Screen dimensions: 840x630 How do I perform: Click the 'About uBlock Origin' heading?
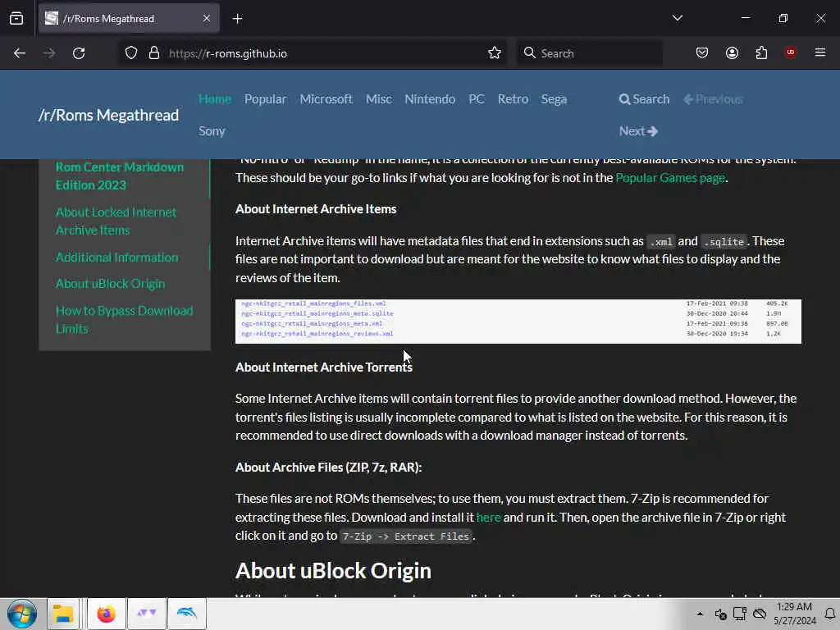pos(333,571)
